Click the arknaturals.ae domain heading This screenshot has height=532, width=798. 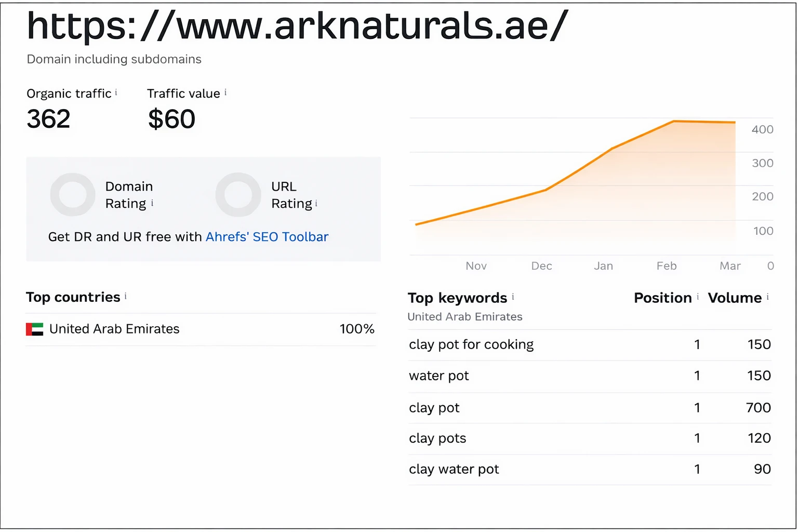point(296,26)
